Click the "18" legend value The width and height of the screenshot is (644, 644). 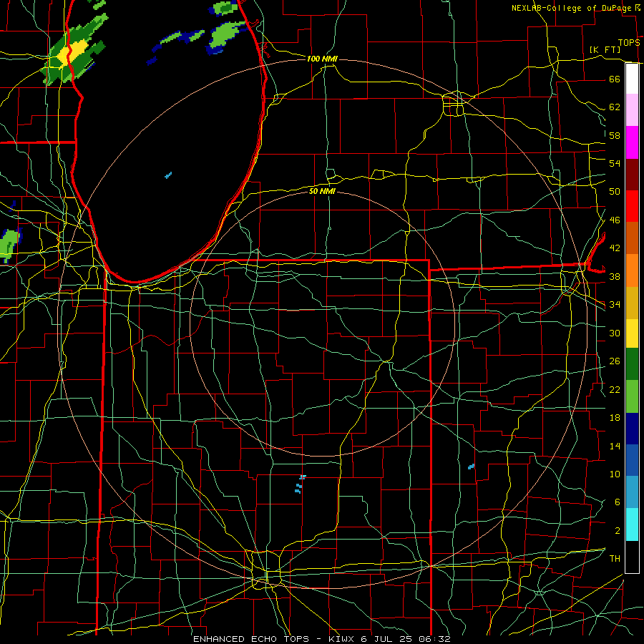pyautogui.click(x=615, y=418)
